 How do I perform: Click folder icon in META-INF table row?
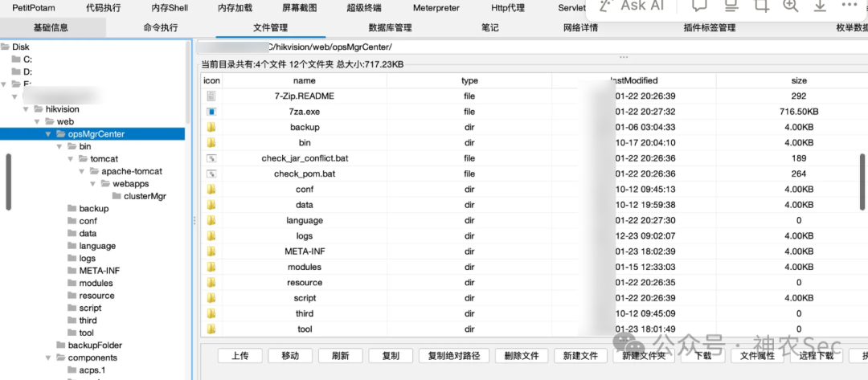[211, 251]
